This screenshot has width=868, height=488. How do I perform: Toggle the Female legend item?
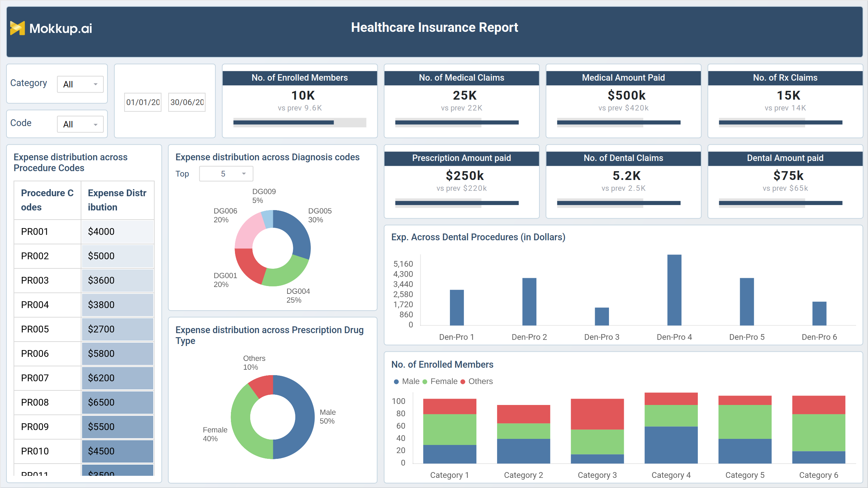tap(440, 382)
